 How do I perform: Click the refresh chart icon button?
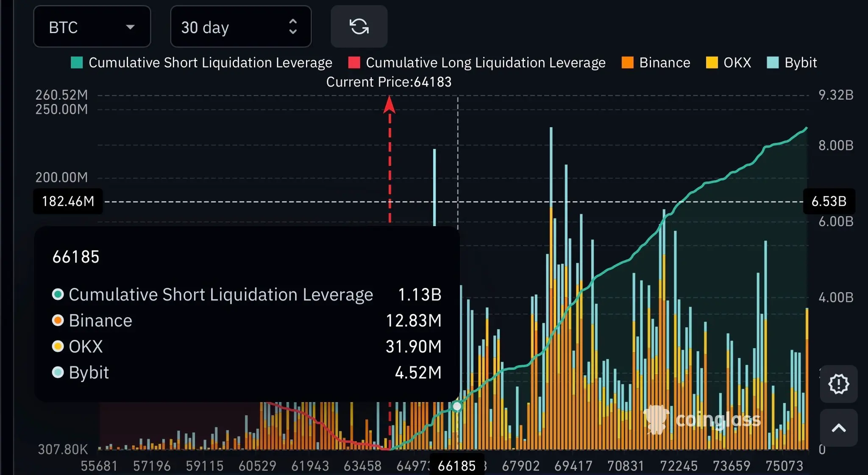point(359,27)
